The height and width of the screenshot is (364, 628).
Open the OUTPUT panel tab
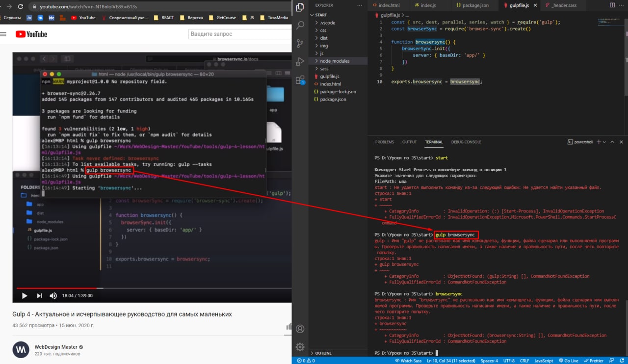click(409, 142)
